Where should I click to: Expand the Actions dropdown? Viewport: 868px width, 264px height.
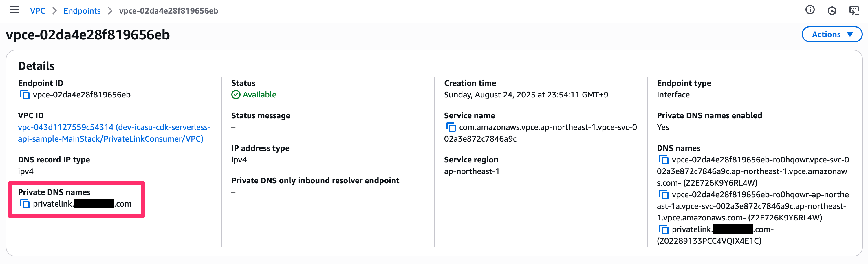tap(832, 35)
